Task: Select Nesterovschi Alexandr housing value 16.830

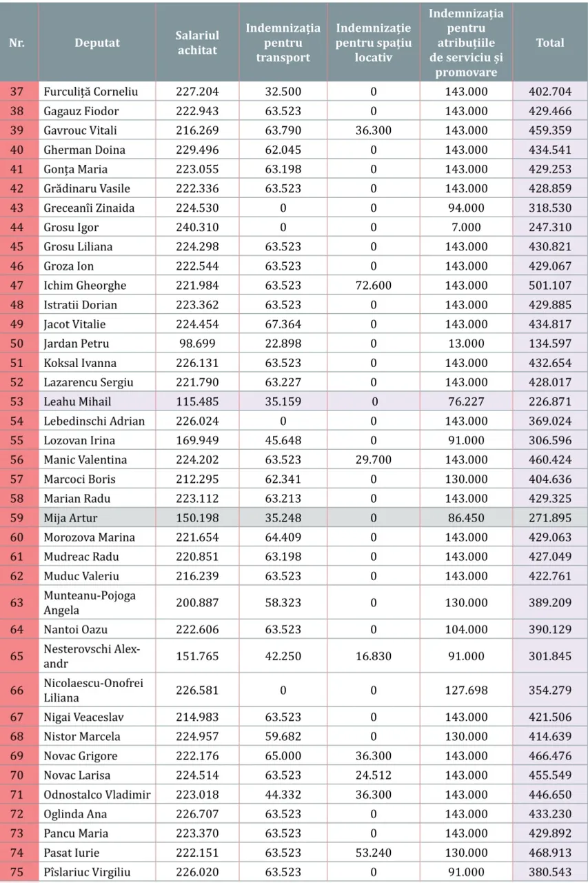Action: (x=373, y=656)
